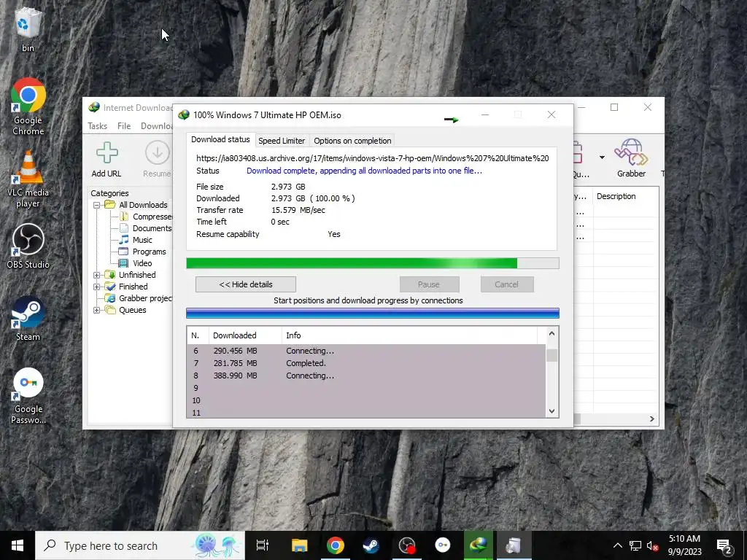Open dropdown arrow beside queue toolbar icon

point(602,157)
